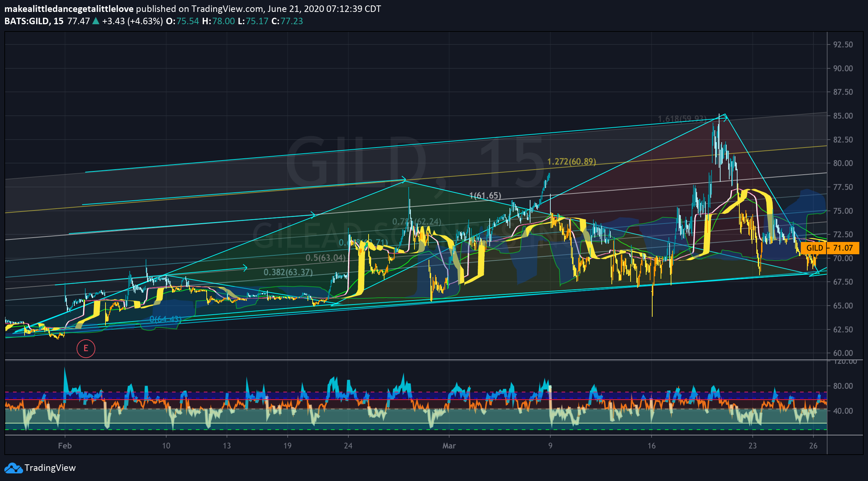The height and width of the screenshot is (481, 868).
Task: Click the author name makealittledancegetalittlelove
Action: coord(69,9)
